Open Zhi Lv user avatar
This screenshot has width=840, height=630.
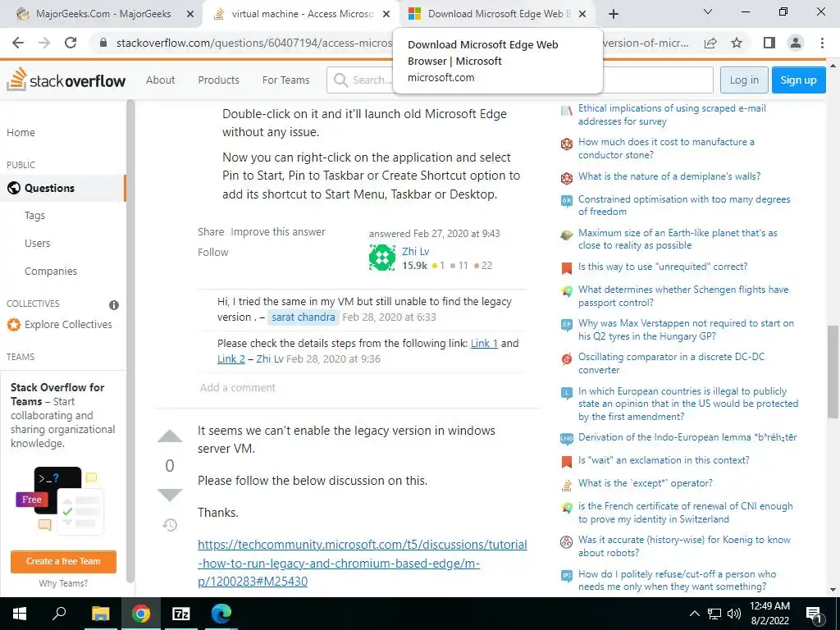click(382, 258)
